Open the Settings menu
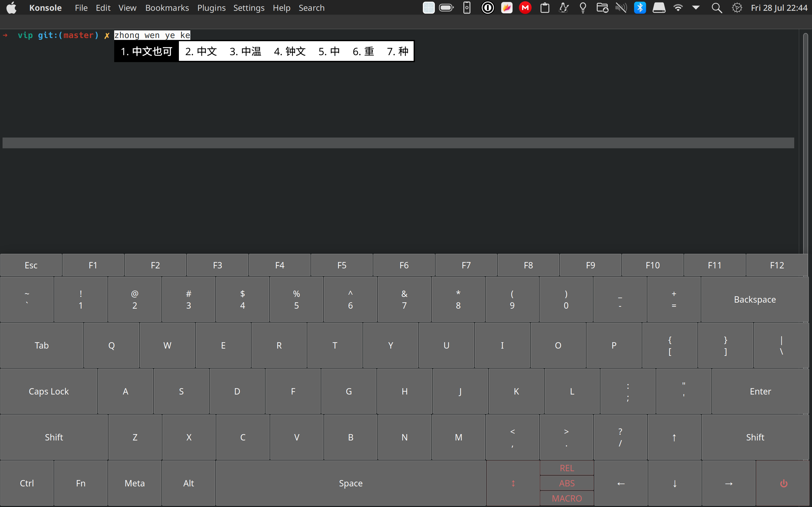Viewport: 812px width, 507px height. click(x=249, y=8)
